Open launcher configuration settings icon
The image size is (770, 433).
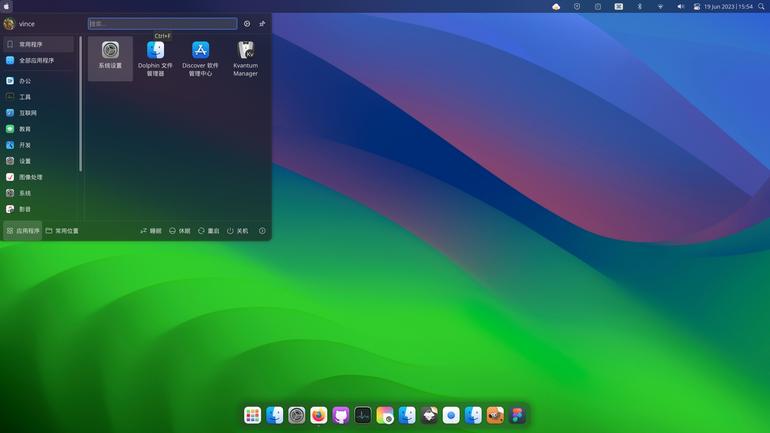[247, 24]
